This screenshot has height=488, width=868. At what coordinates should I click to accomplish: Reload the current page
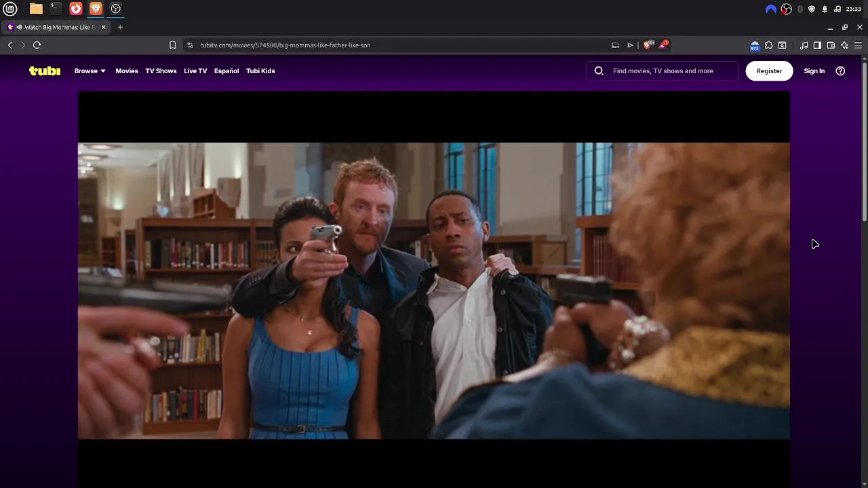coord(37,45)
